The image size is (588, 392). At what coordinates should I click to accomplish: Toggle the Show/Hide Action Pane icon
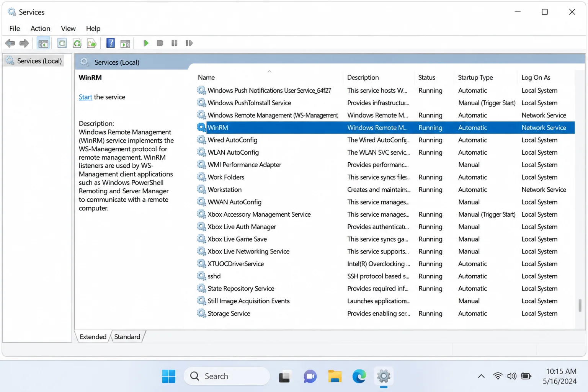tap(125, 43)
